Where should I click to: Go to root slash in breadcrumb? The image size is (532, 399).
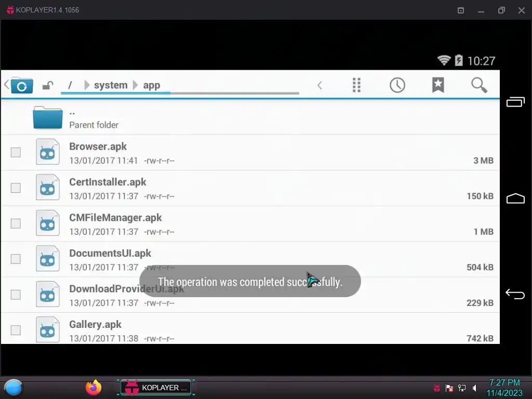pyautogui.click(x=70, y=85)
